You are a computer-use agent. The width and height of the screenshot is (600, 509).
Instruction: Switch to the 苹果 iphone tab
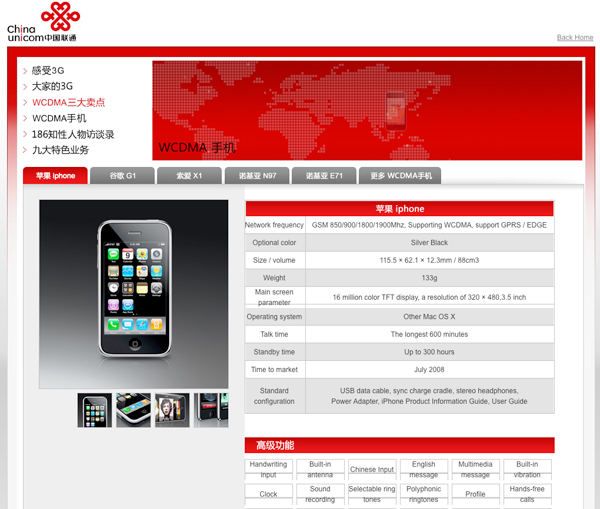(x=55, y=176)
